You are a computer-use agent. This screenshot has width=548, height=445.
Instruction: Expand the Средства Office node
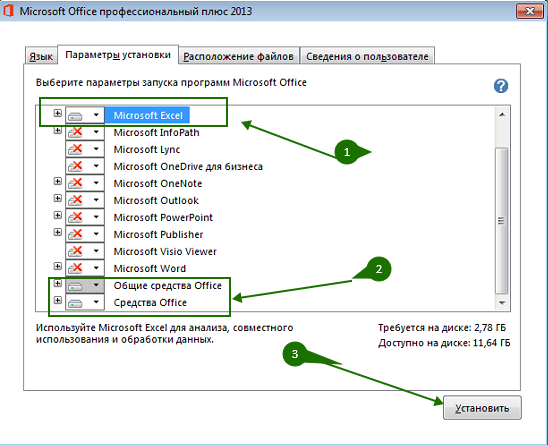click(58, 300)
